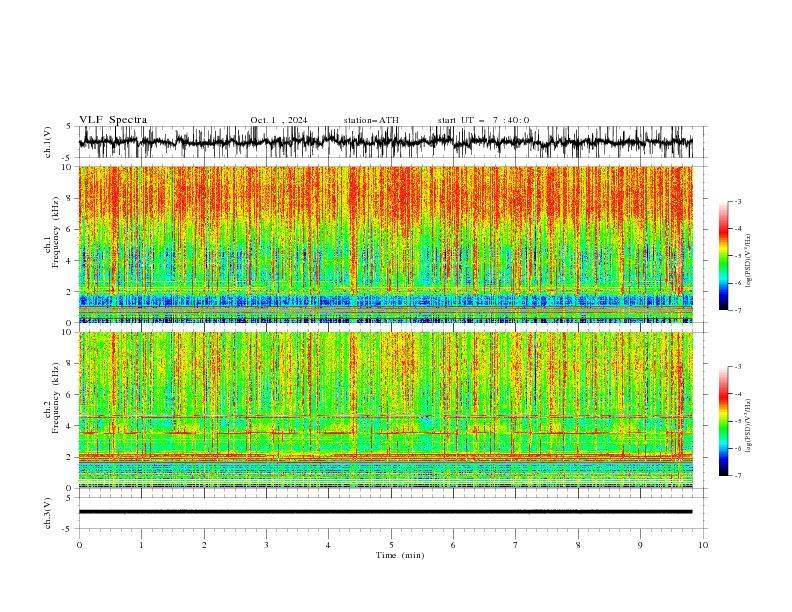Click the time axis tick label '5'
Image resolution: width=792 pixels, height=612 pixels.
391,545
